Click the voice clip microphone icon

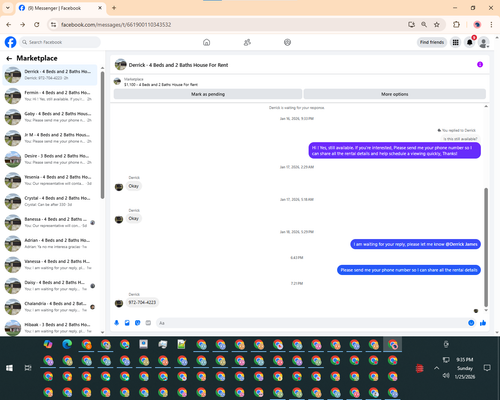[x=117, y=323]
